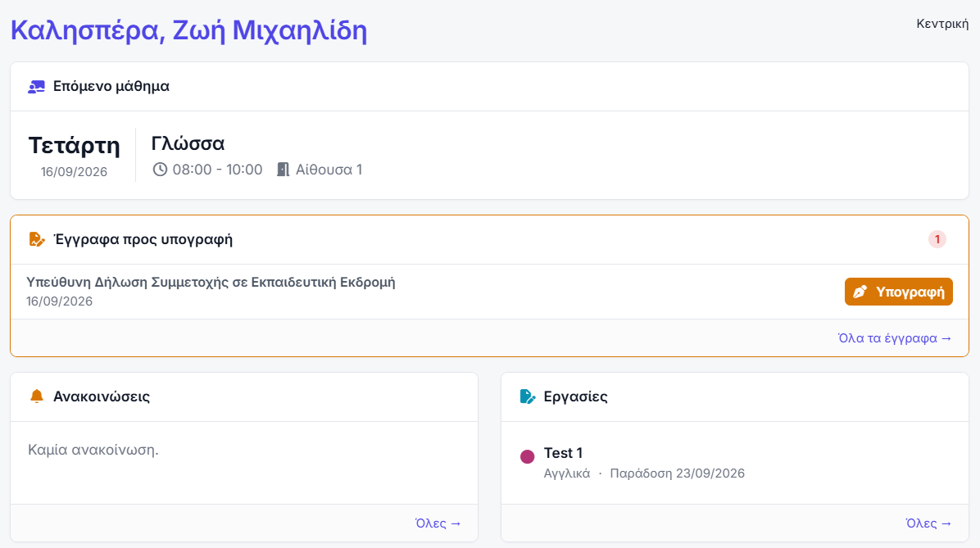Click the bell icon beside Ανακοινώσεις

point(37,396)
